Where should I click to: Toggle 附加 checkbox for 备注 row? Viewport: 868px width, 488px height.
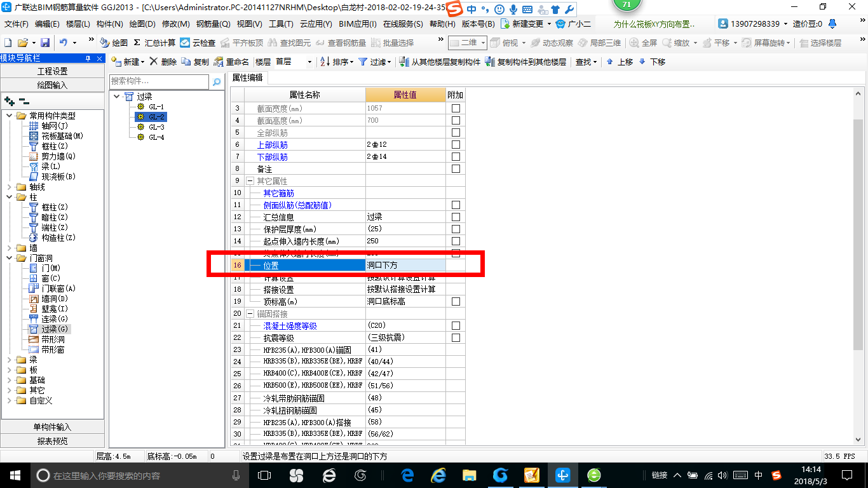tap(456, 169)
